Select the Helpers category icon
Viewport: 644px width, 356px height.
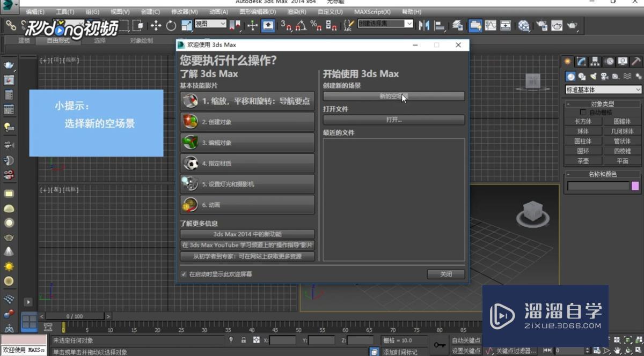(x=615, y=77)
